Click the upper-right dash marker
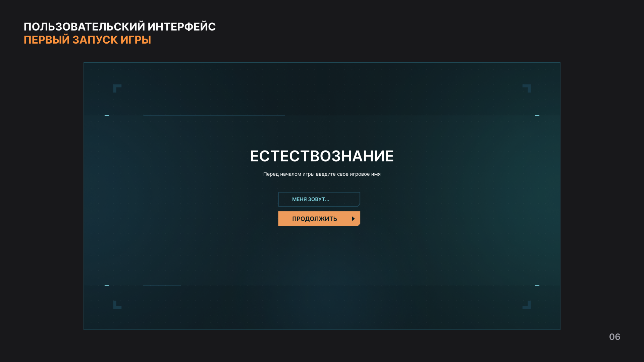This screenshot has width=644, height=362. pos(537,115)
